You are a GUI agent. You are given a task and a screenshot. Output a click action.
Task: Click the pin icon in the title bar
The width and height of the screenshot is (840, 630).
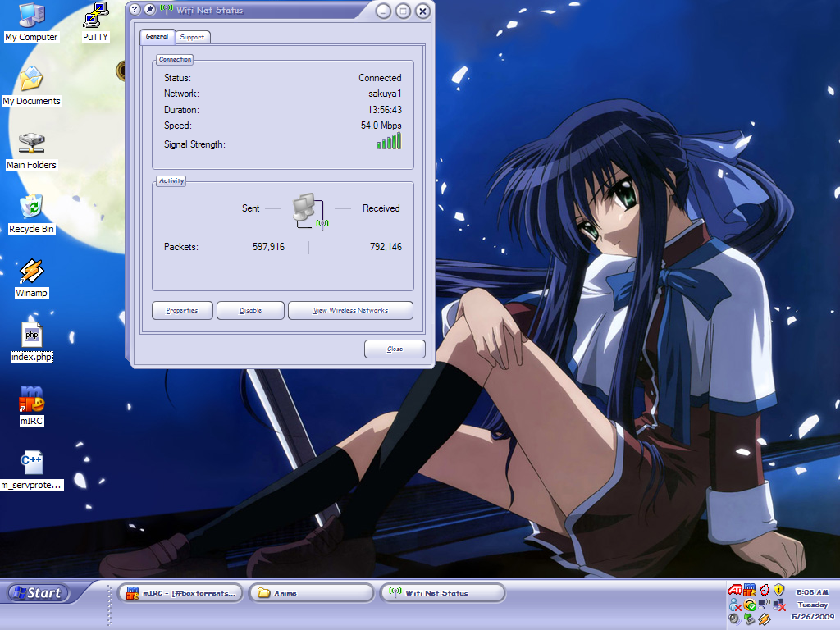150,9
